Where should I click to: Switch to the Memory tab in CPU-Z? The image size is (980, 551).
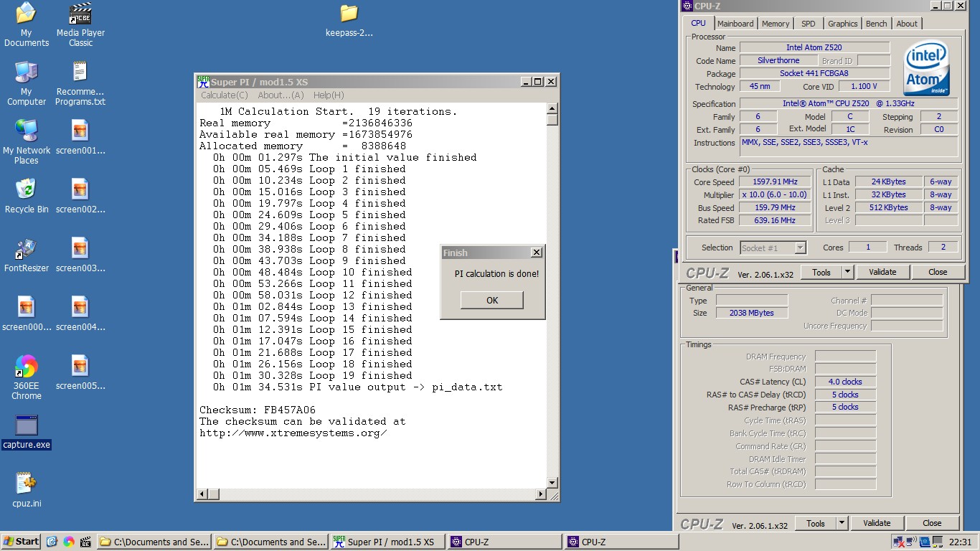pos(776,24)
